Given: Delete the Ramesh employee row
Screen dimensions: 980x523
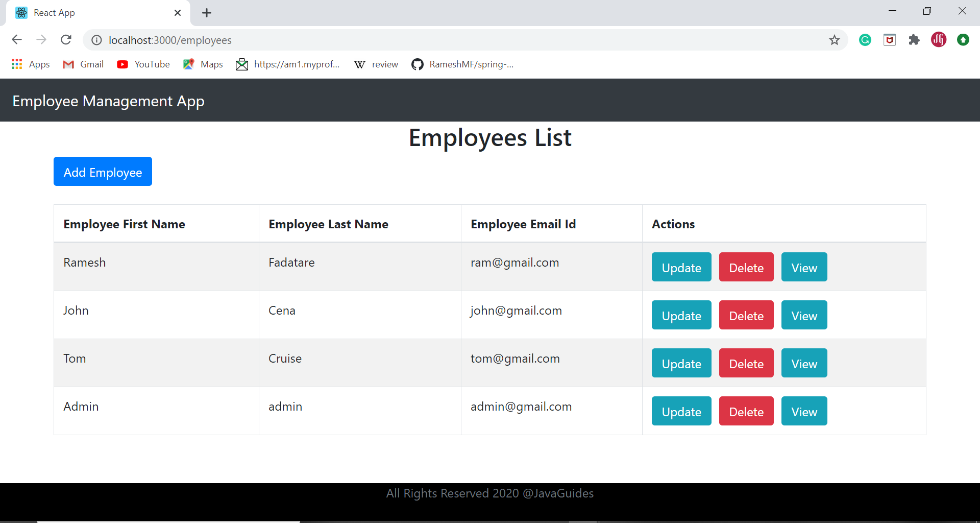Looking at the screenshot, I should [746, 267].
